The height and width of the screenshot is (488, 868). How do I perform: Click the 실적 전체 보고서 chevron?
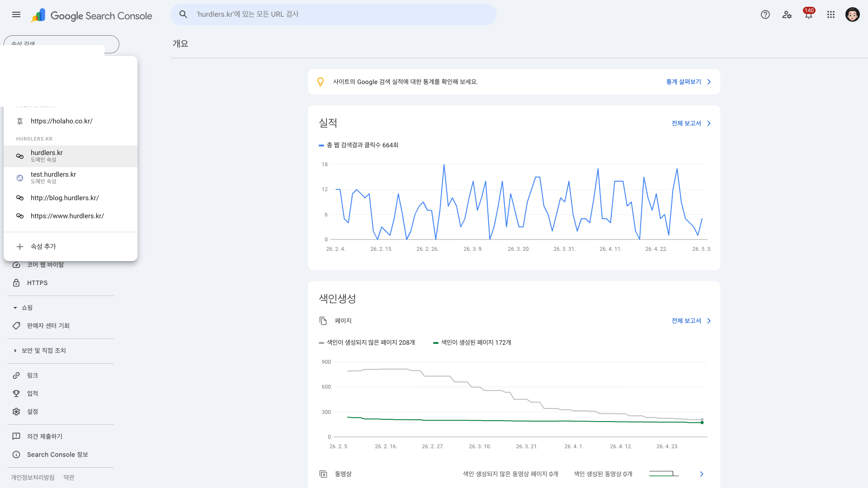point(709,123)
